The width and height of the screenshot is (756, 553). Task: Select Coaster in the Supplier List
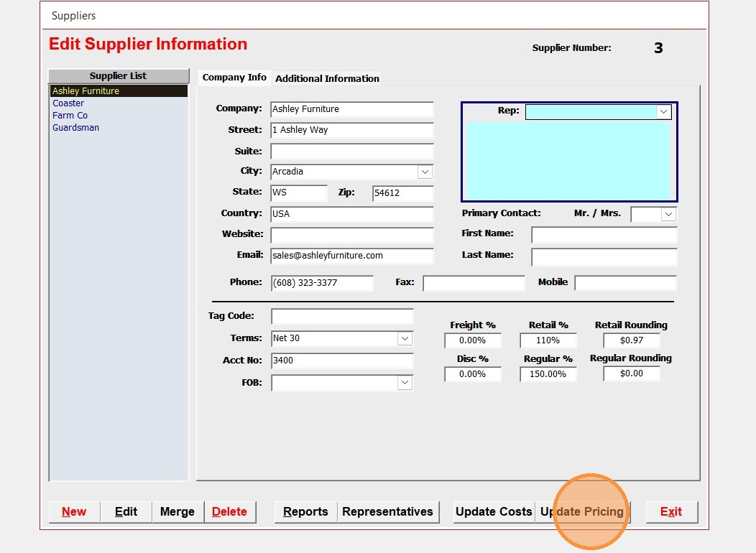(x=68, y=103)
